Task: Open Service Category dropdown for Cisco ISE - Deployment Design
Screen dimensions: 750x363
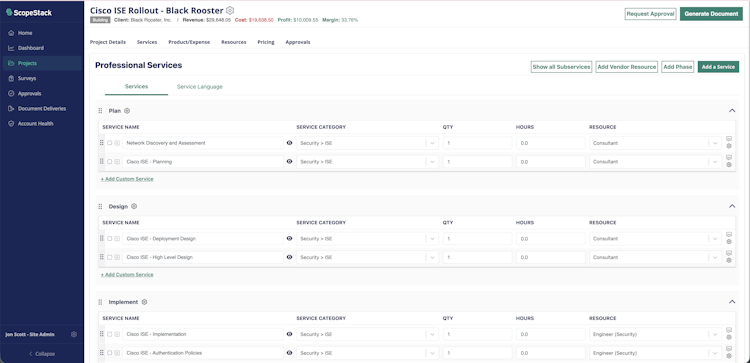Action: [x=367, y=239]
